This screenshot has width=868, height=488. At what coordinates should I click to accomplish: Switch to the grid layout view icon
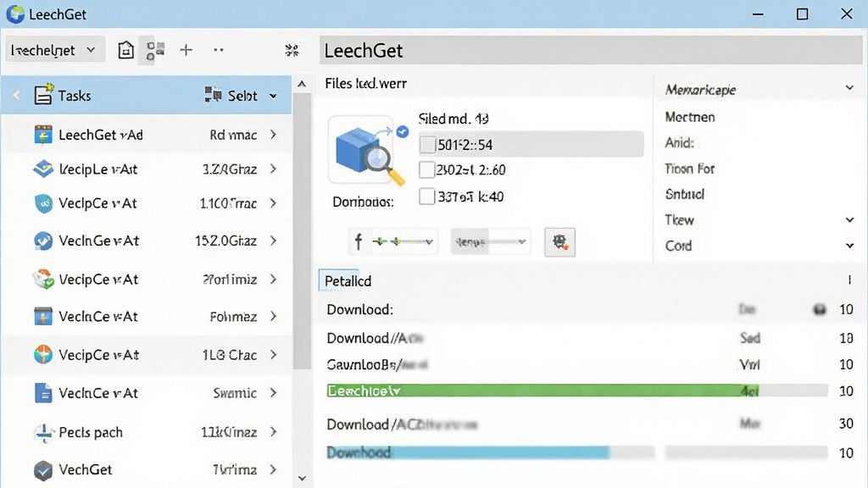click(x=155, y=50)
